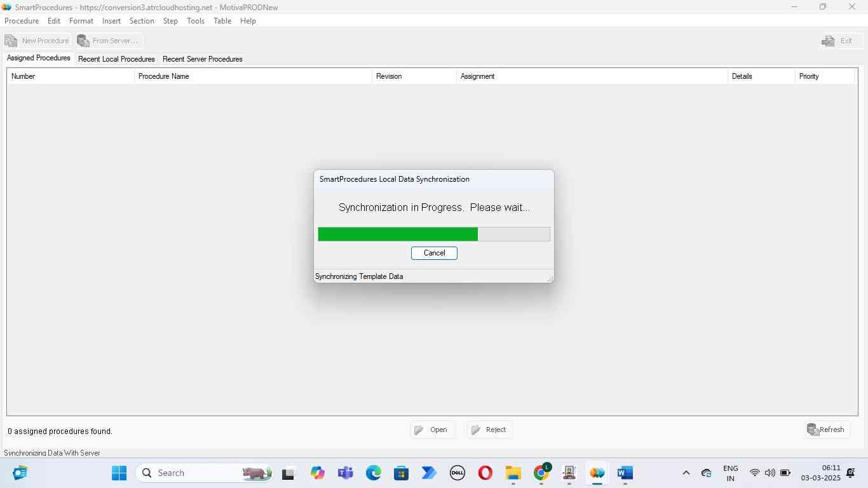Sort by Details column header
Screen dimensions: 868x488
click(761, 76)
